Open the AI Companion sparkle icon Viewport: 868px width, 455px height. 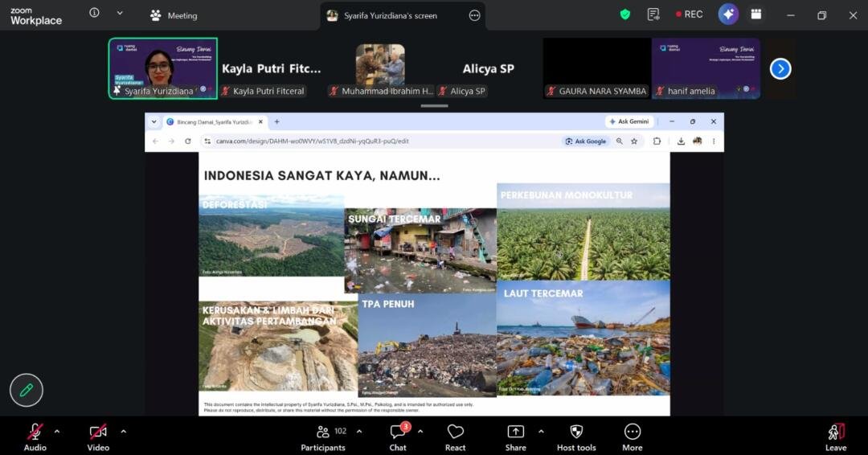point(728,14)
